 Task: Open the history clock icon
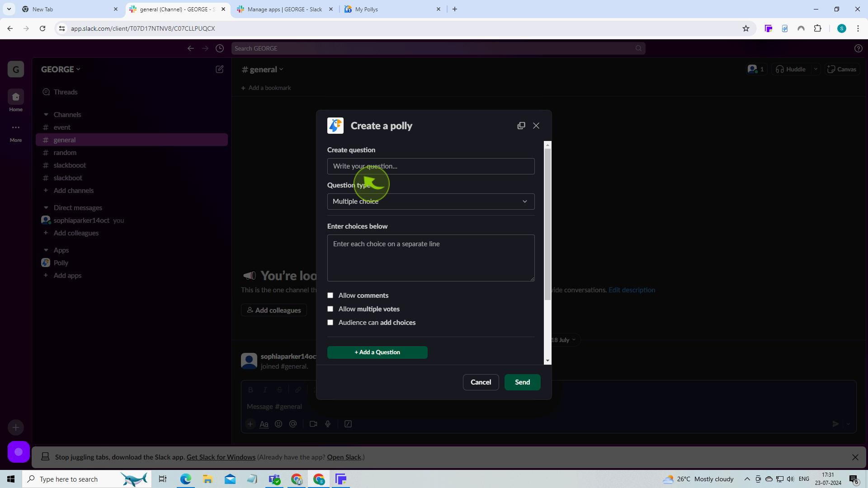tap(220, 48)
